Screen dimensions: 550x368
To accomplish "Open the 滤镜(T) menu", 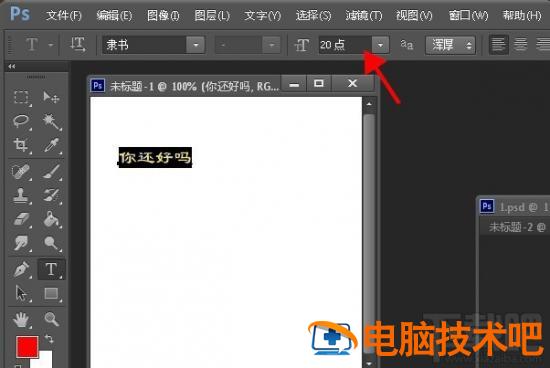I will tap(364, 16).
